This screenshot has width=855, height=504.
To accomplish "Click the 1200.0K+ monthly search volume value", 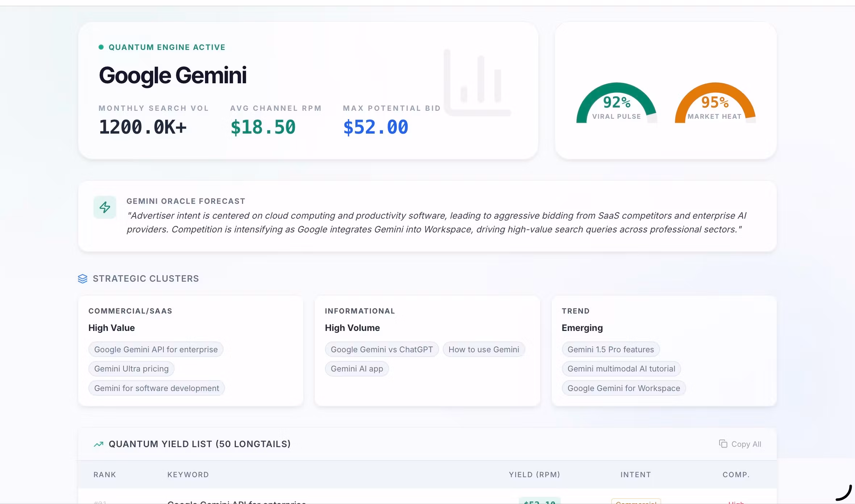I will tap(143, 127).
